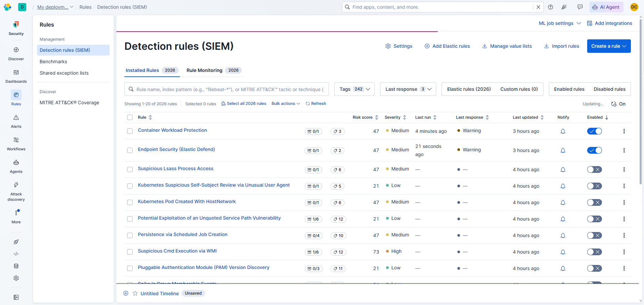Disable the Container Workload Protection rule switch
This screenshot has height=305, width=644.
pos(595,131)
